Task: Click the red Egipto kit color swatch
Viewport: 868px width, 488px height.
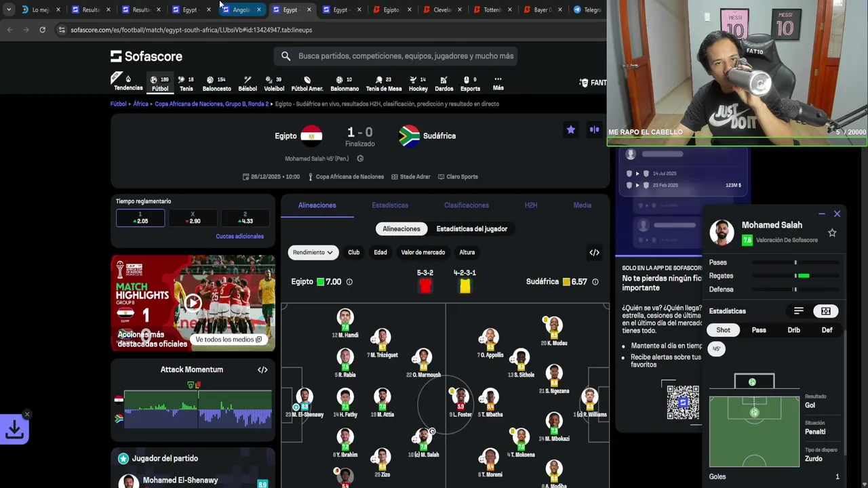Action: tap(425, 287)
